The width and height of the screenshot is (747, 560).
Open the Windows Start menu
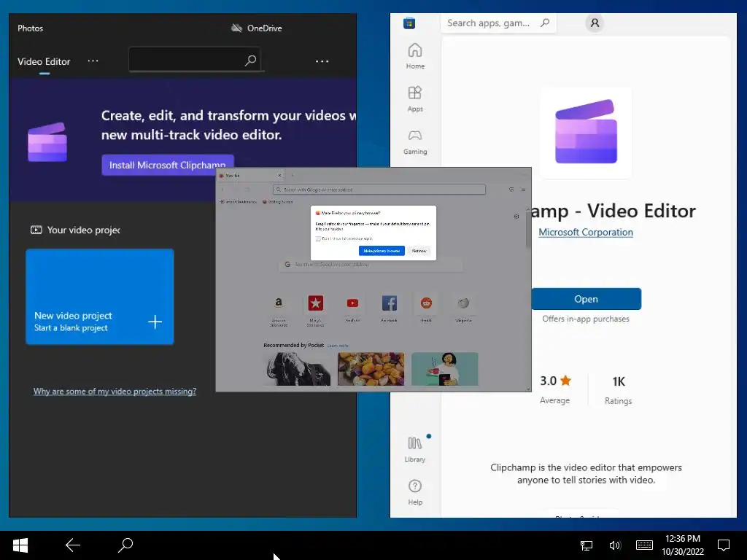pyautogui.click(x=20, y=545)
